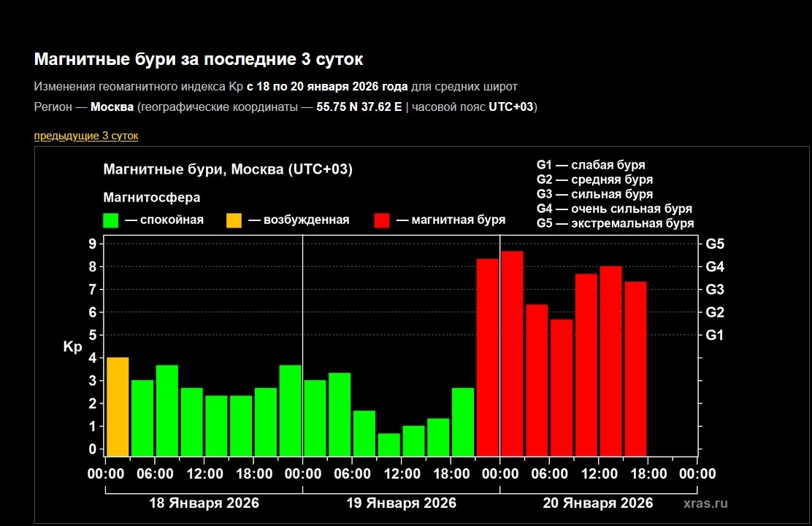812x526 pixels.
Task: Click the '19 Января 2026' date label
Action: pyautogui.click(x=401, y=503)
